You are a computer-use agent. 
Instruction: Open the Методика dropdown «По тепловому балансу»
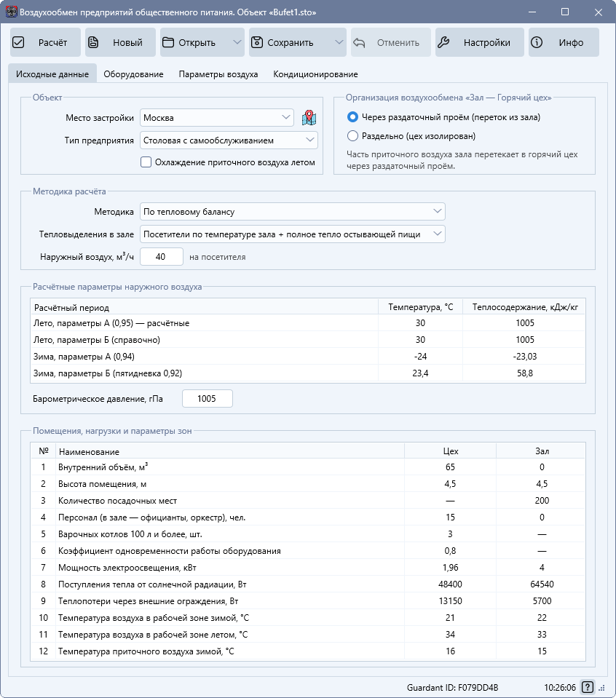click(293, 212)
